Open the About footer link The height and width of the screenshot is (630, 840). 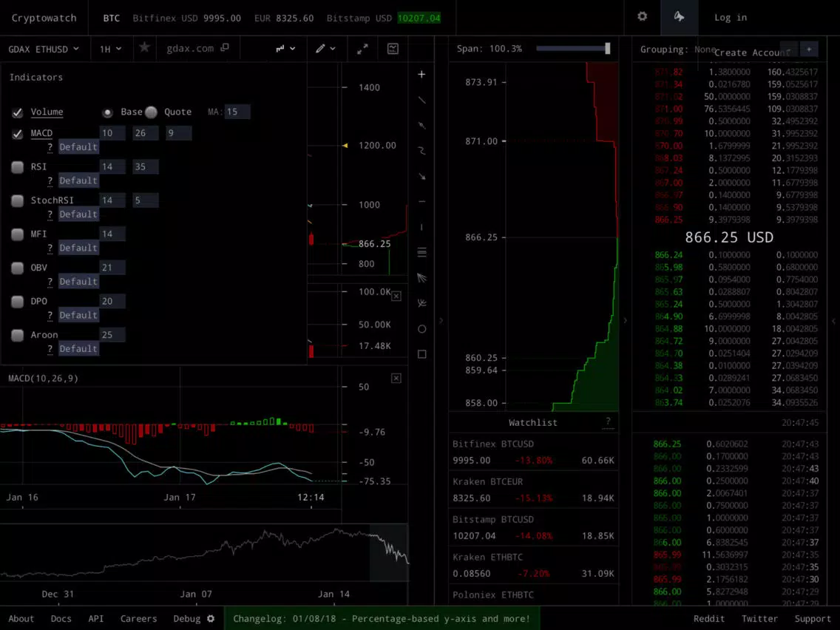pyautogui.click(x=21, y=619)
